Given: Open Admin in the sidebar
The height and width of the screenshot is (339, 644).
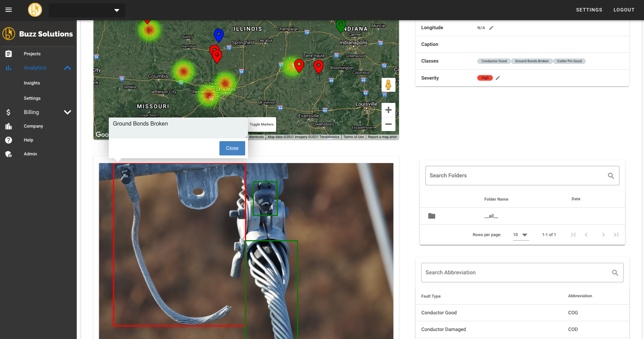Looking at the screenshot, I should [x=30, y=154].
